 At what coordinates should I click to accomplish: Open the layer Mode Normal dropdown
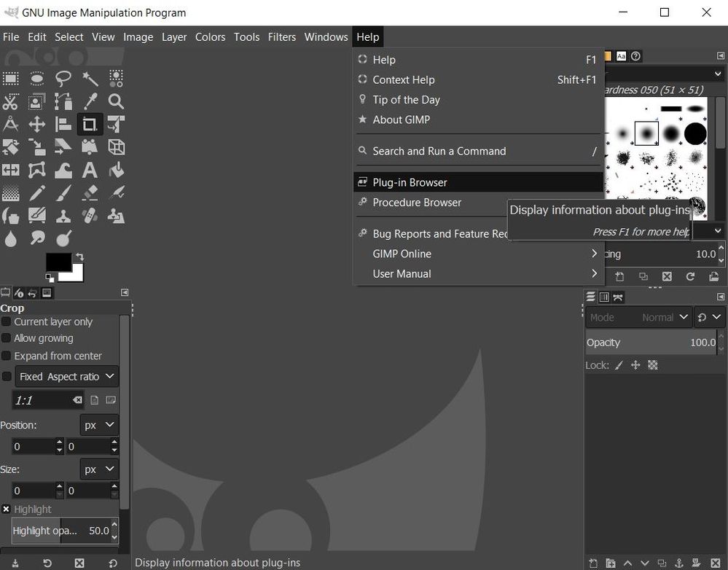(x=639, y=317)
